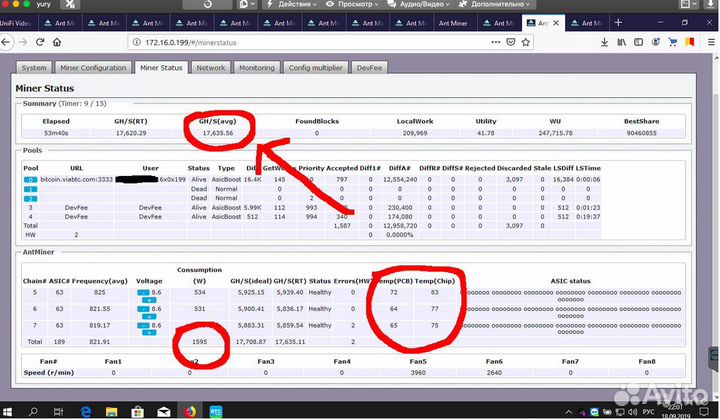
Task: Open the browser hamburger menu
Action: (x=711, y=41)
